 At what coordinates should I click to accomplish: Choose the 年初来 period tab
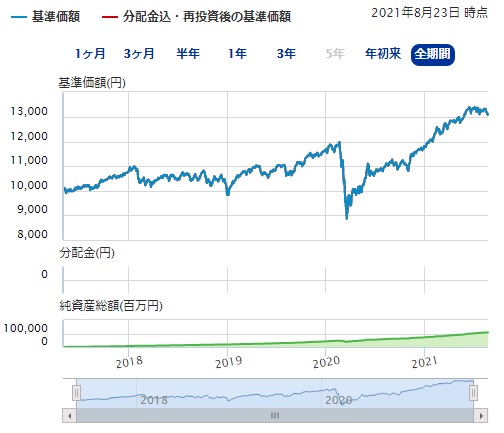[x=383, y=54]
